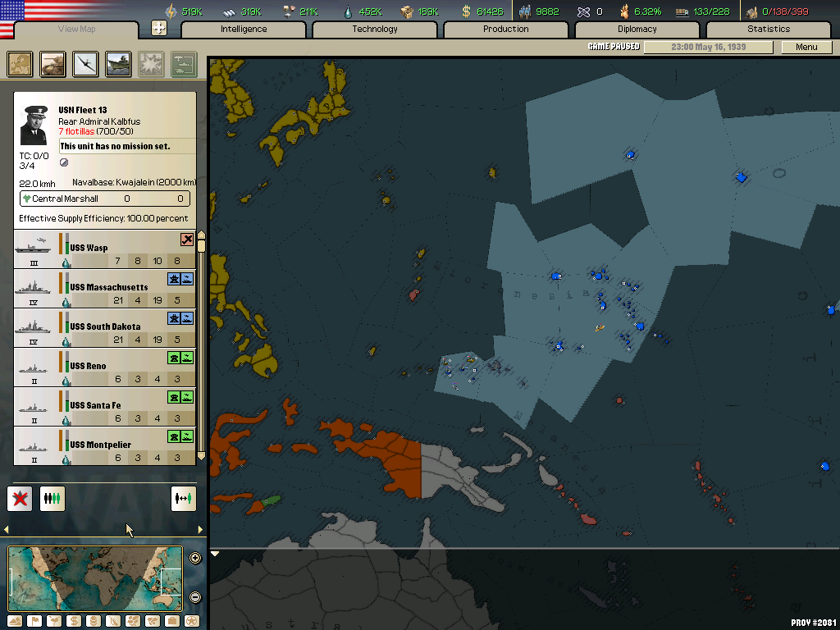Select the naval units ship icon
The width and height of the screenshot is (840, 630).
pos(119,64)
